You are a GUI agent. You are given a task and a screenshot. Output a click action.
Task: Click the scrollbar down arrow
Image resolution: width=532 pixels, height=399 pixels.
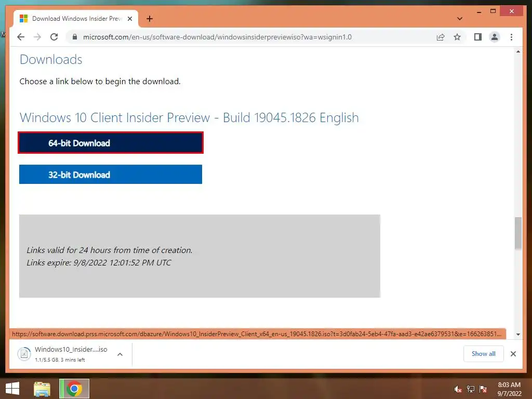coord(518,334)
